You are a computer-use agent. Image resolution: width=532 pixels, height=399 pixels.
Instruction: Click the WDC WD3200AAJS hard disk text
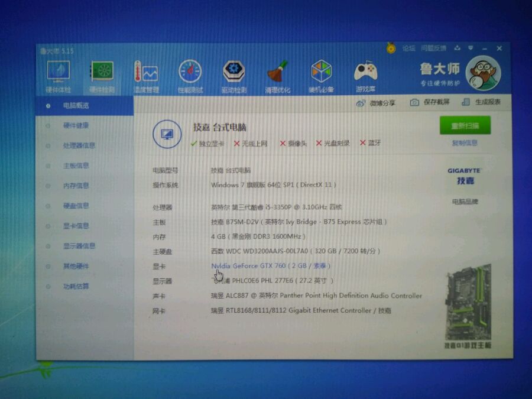click(296, 251)
